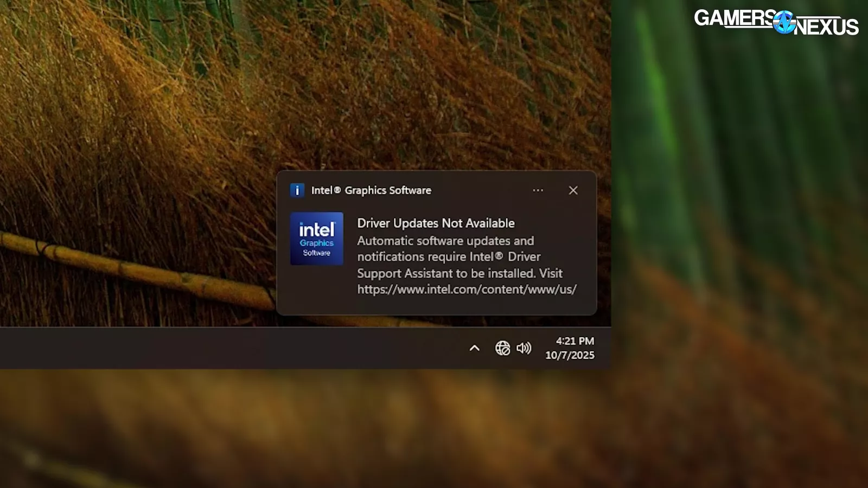Click the 4:21 PM clock display

575,341
